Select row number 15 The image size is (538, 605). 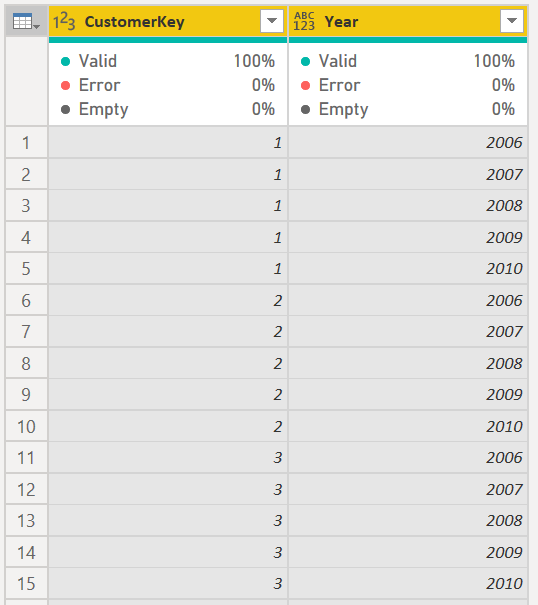[26, 584]
